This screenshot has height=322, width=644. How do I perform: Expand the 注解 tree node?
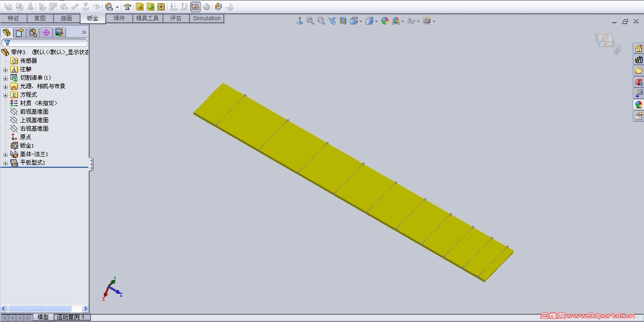point(5,69)
